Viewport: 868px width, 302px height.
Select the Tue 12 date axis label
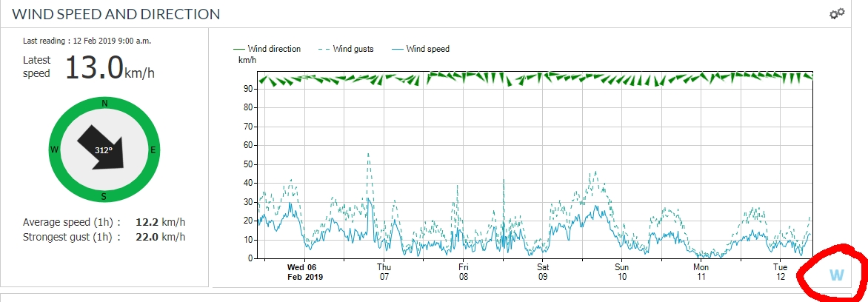(x=781, y=272)
